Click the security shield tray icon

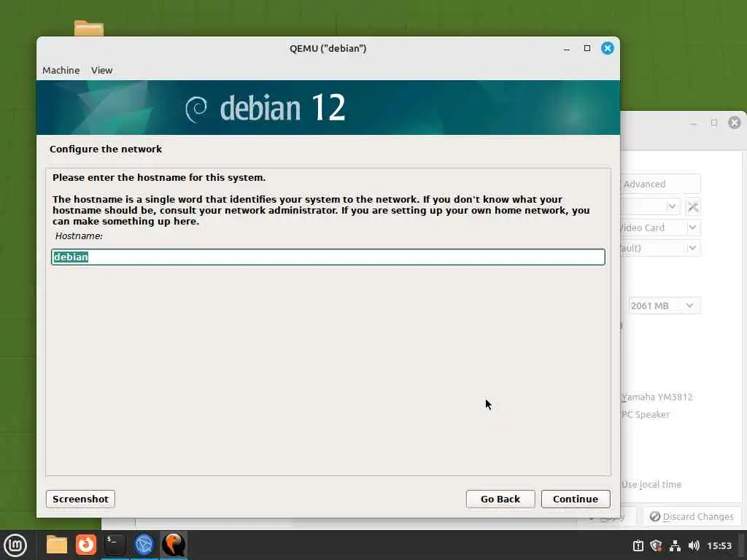click(657, 545)
